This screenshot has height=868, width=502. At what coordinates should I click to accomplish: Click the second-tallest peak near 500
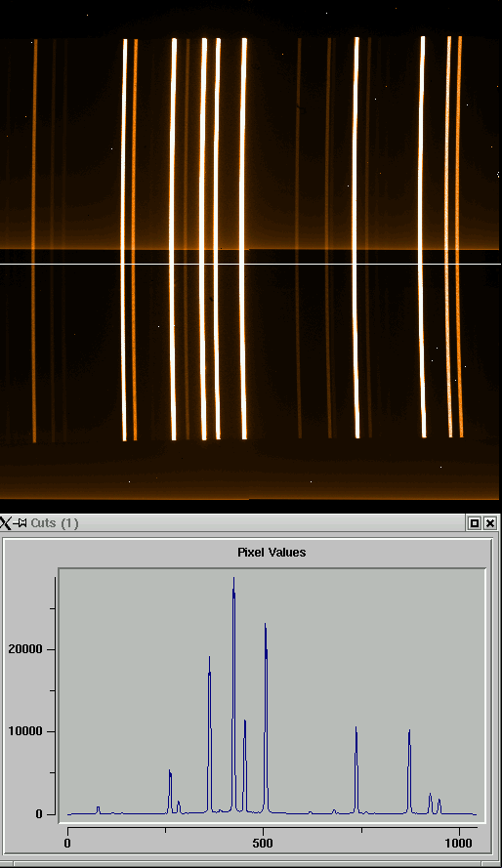click(266, 627)
